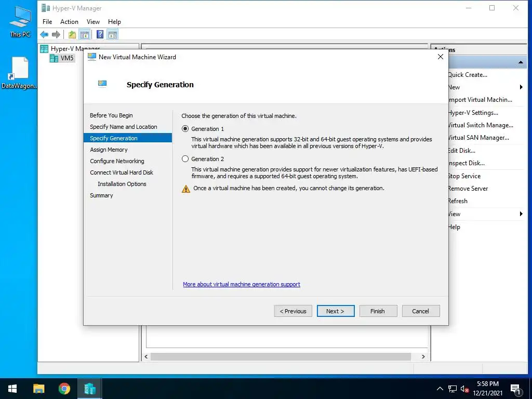Open More about virtual machine generation support link
Viewport: 532px width, 399px height.
[242, 284]
